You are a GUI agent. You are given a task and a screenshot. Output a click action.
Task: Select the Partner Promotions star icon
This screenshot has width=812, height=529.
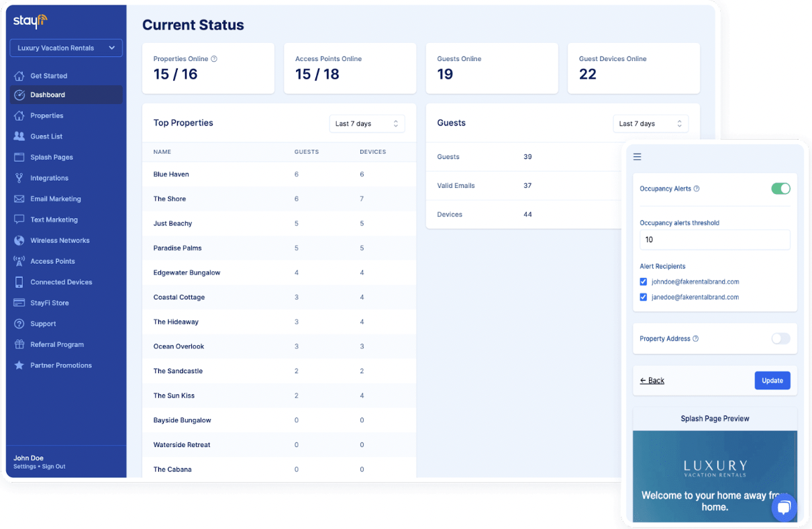coord(19,365)
